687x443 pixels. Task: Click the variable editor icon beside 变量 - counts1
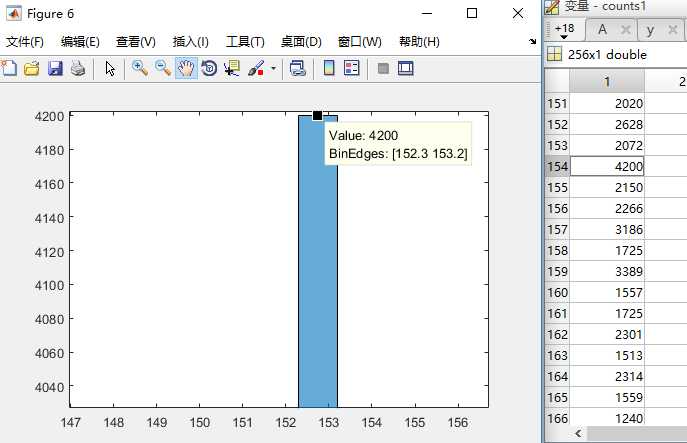coord(552,7)
